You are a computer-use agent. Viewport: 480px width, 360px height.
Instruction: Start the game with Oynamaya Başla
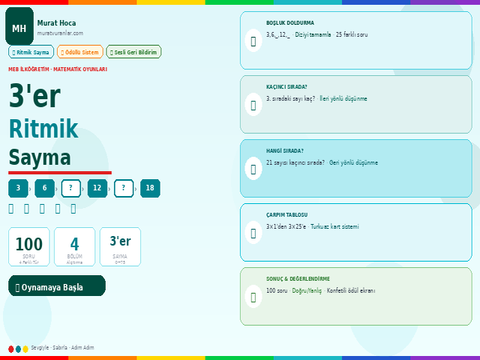(x=57, y=286)
